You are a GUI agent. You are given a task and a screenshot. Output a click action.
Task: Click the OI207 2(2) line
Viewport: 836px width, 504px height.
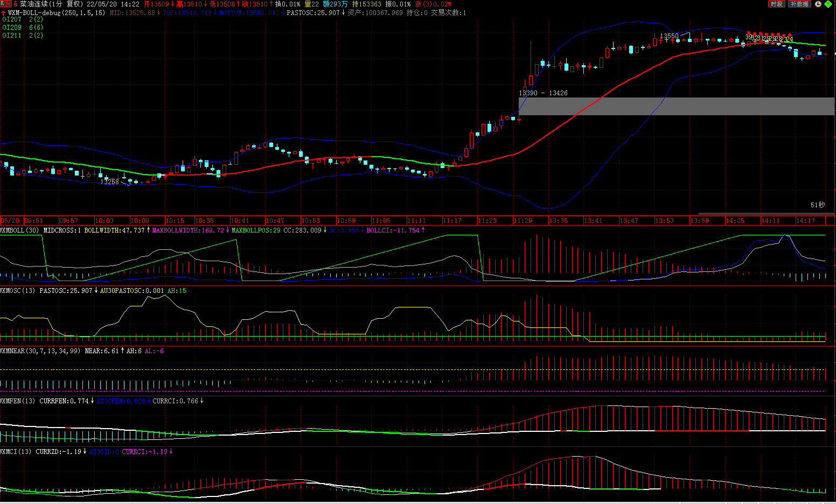23,19
